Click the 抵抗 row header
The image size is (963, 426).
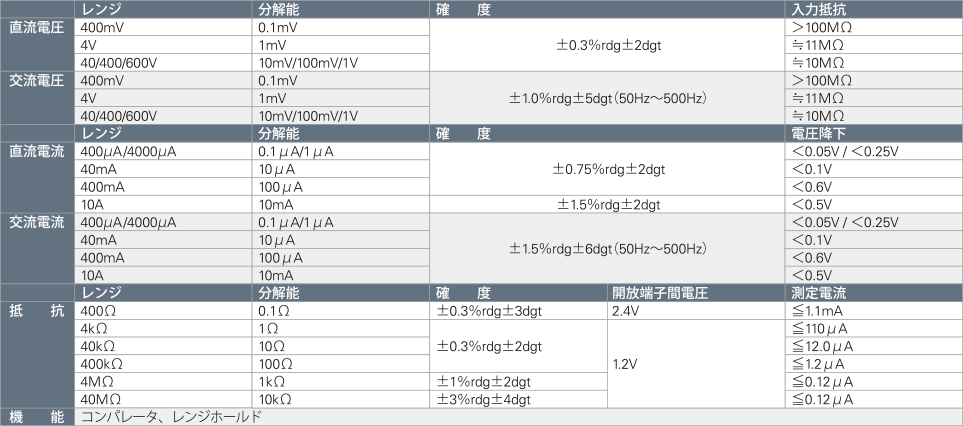point(37,354)
